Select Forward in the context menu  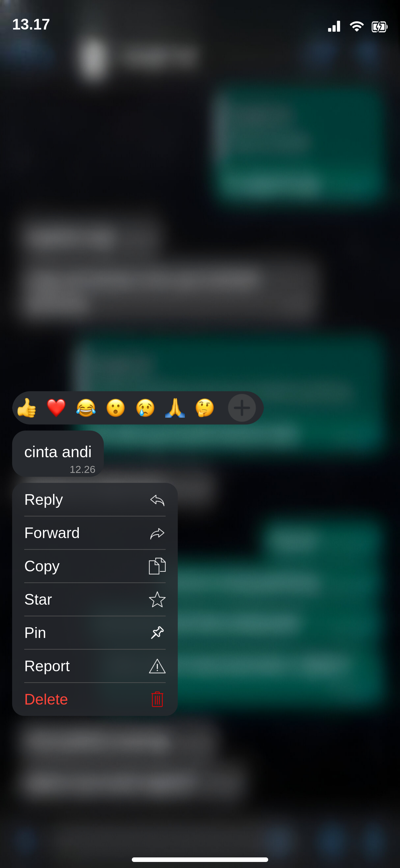[x=95, y=533]
